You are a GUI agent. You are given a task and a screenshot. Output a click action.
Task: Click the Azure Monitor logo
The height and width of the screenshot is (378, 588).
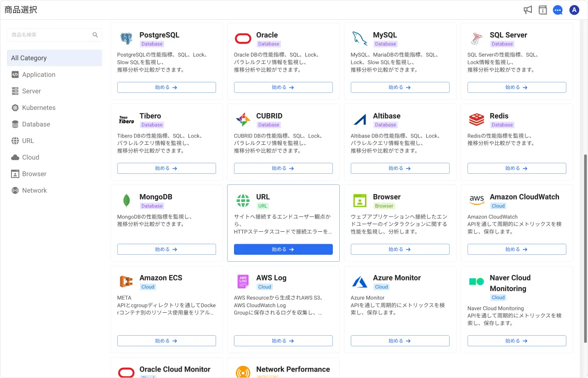pos(360,281)
